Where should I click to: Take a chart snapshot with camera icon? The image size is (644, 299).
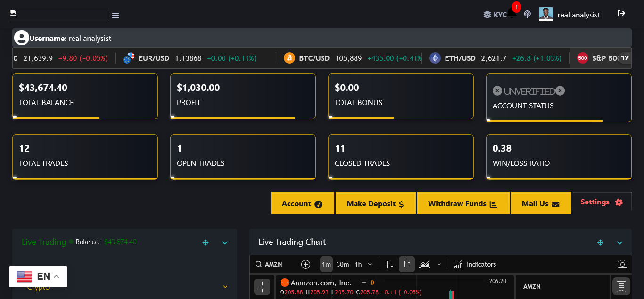tap(623, 264)
